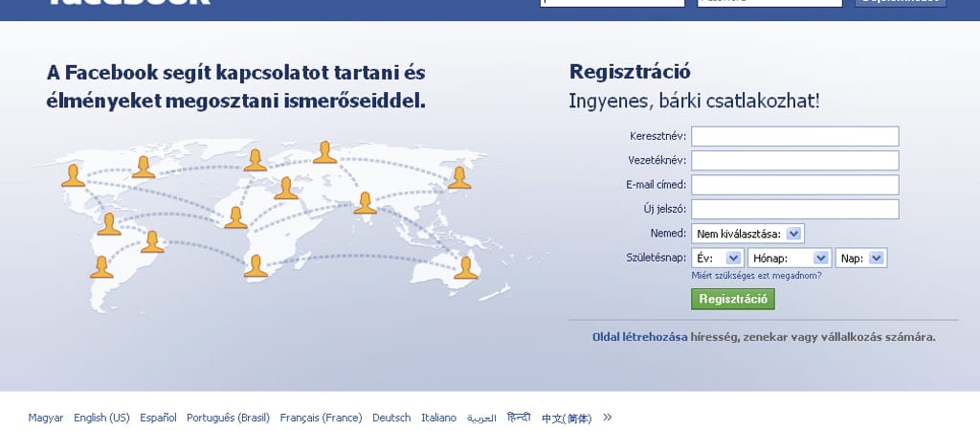Choose Français (France) language

coord(321,418)
